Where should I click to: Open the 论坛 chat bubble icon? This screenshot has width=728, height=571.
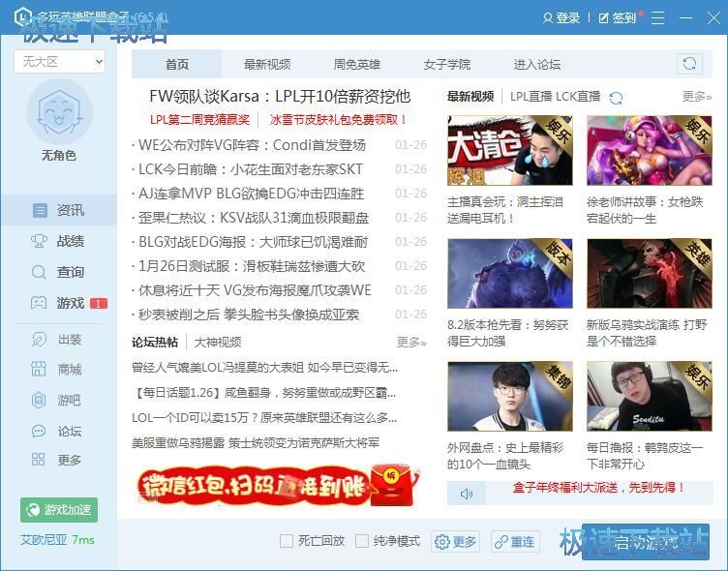click(39, 431)
